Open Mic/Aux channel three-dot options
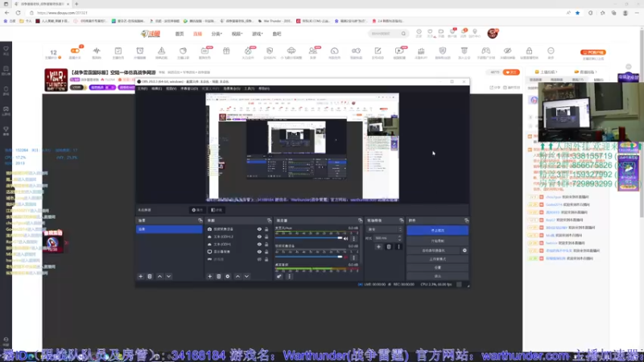644x362 pixels. click(354, 238)
